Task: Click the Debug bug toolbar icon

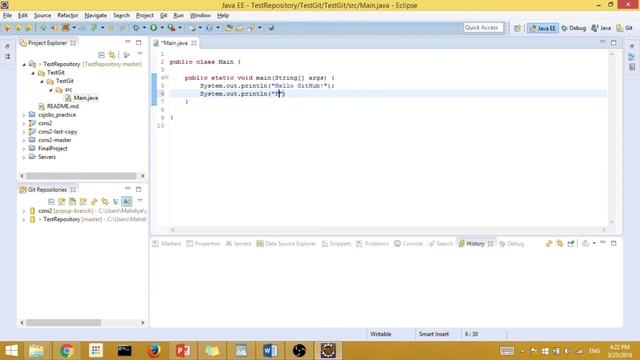Action: 136,28
